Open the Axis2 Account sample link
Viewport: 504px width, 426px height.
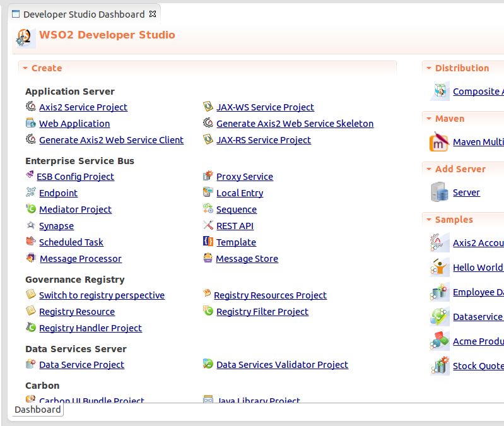[478, 243]
